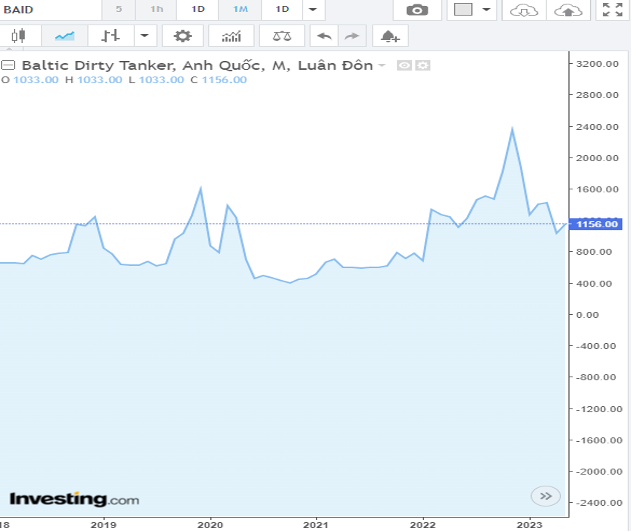This screenshot has width=632, height=532.
Task: Click the 2020 time axis label
Action: (210, 525)
